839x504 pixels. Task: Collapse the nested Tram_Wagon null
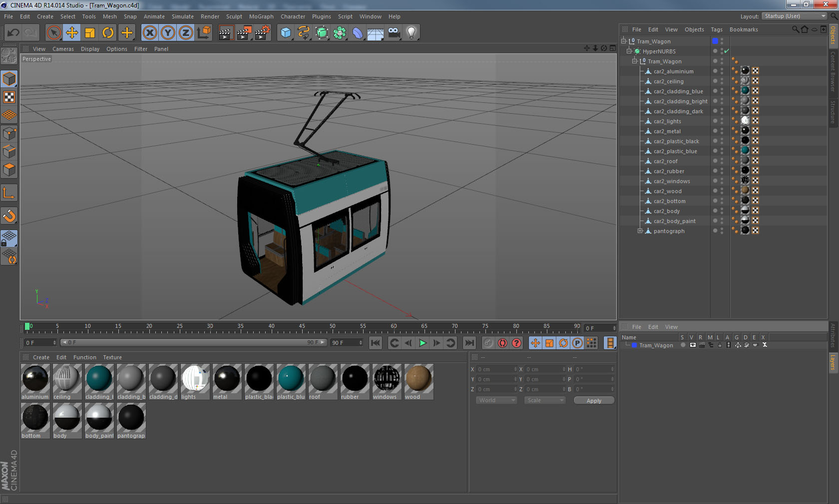pos(635,61)
